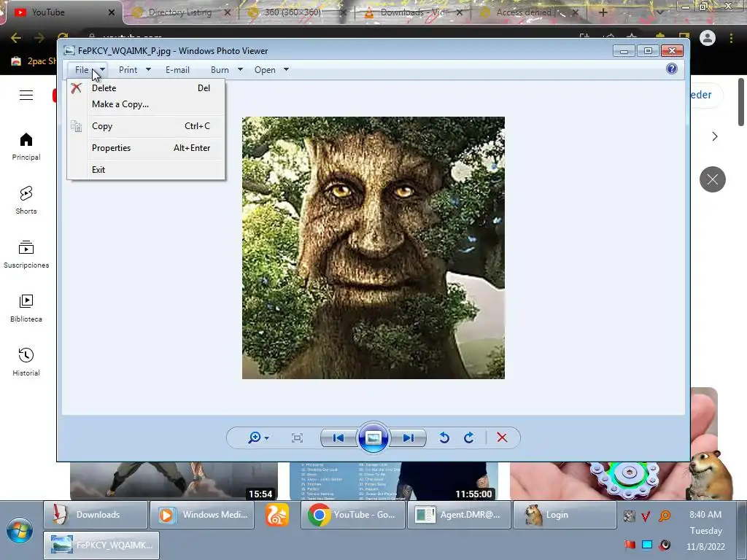The height and width of the screenshot is (560, 747).
Task: Open the 2pac bookmark in Chrome
Action: click(34, 61)
